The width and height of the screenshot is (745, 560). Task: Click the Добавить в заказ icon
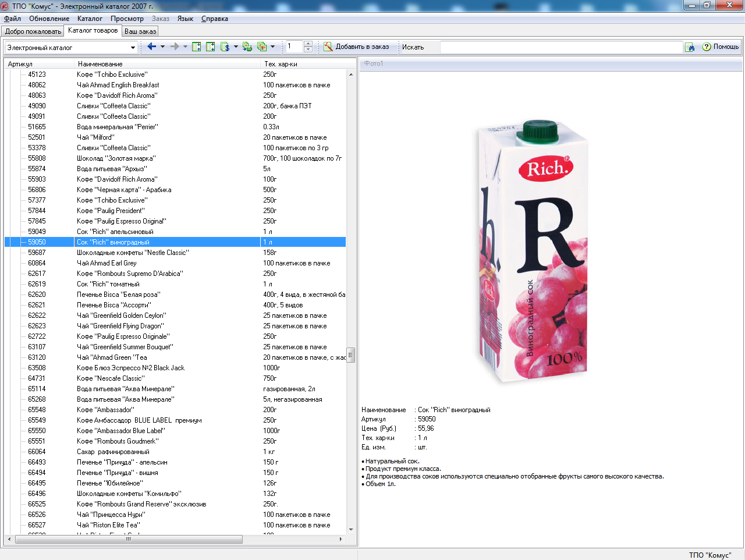point(328,47)
